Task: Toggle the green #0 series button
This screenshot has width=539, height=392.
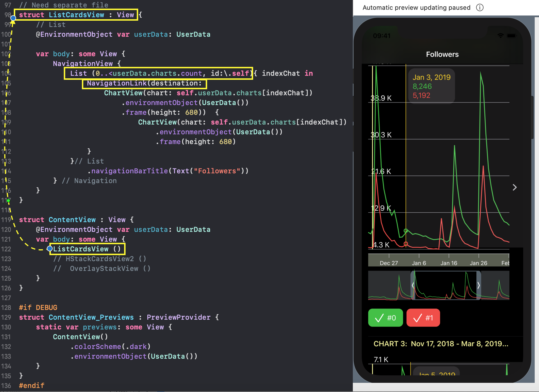Action: [x=386, y=318]
